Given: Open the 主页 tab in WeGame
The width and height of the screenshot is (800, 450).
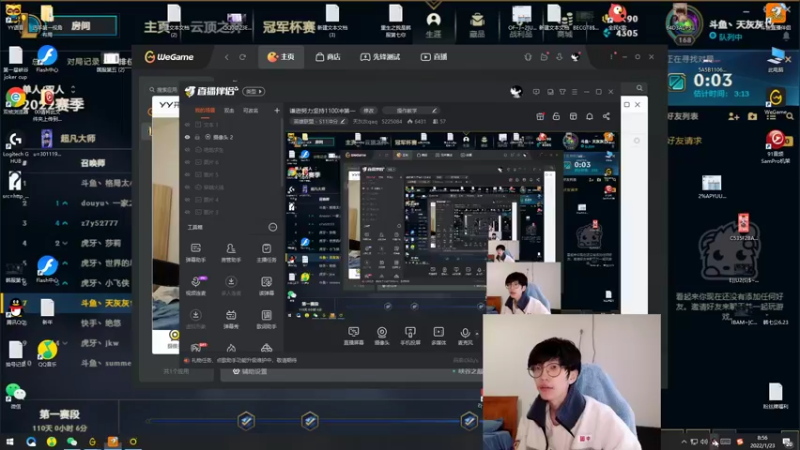Looking at the screenshot, I should (x=281, y=57).
